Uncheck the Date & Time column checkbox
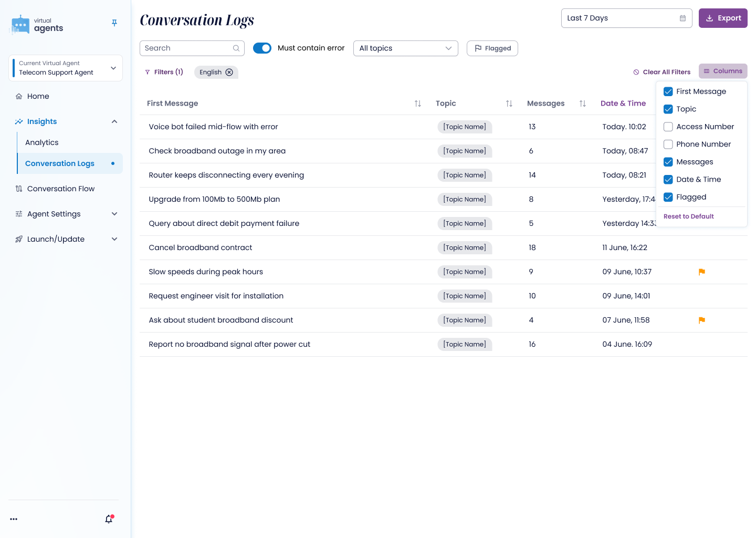The image size is (756, 538). [668, 180]
